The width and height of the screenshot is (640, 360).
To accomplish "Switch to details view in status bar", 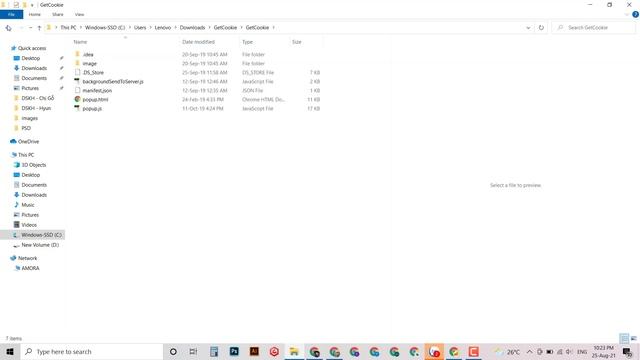I will [624, 338].
